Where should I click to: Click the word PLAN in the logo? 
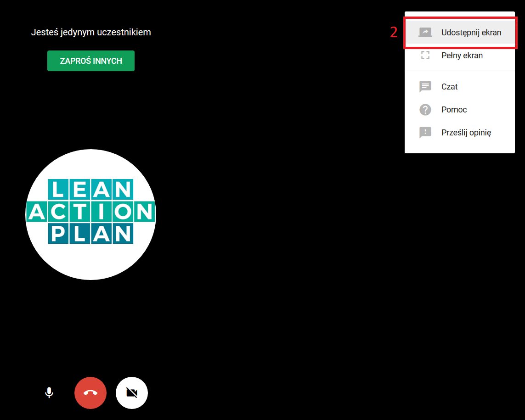[90, 234]
